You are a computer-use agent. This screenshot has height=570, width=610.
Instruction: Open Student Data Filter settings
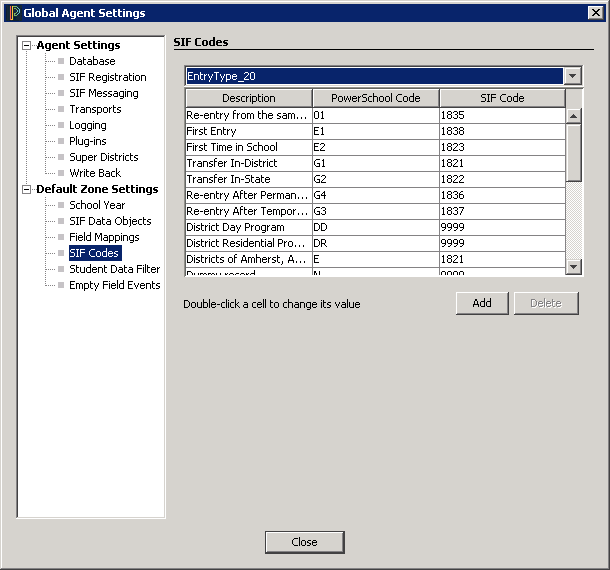pos(114,269)
